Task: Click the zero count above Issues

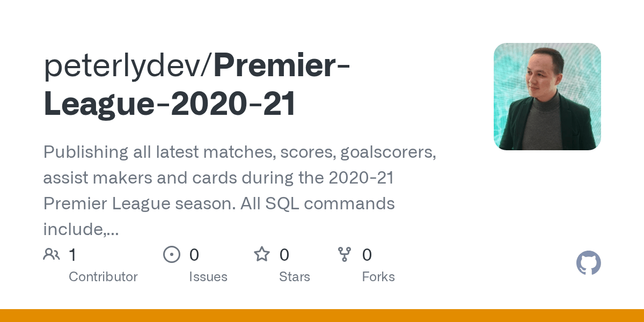Action: coord(194,255)
